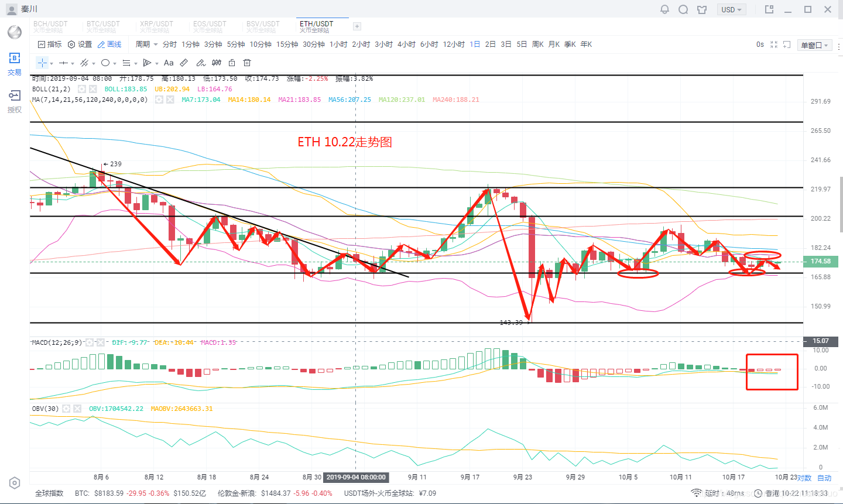Click the 2019-09-04 08:00:00 time marker
The image size is (843, 504).
[x=356, y=477]
